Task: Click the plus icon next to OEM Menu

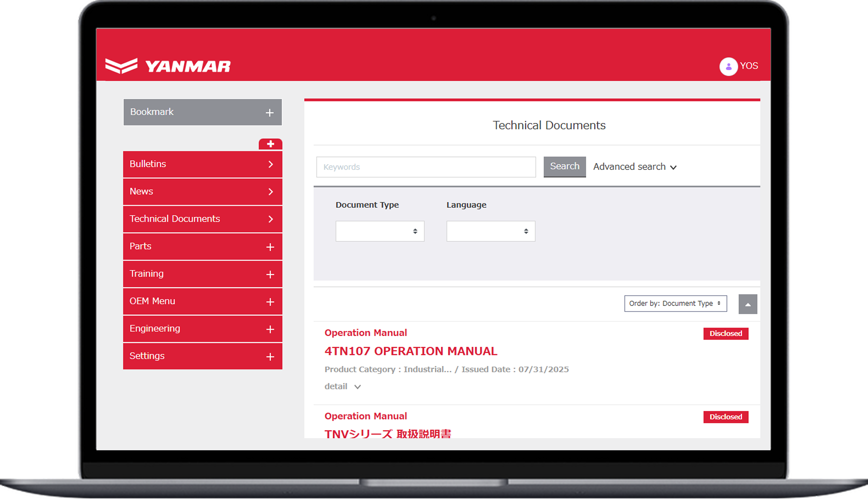Action: pos(270,301)
